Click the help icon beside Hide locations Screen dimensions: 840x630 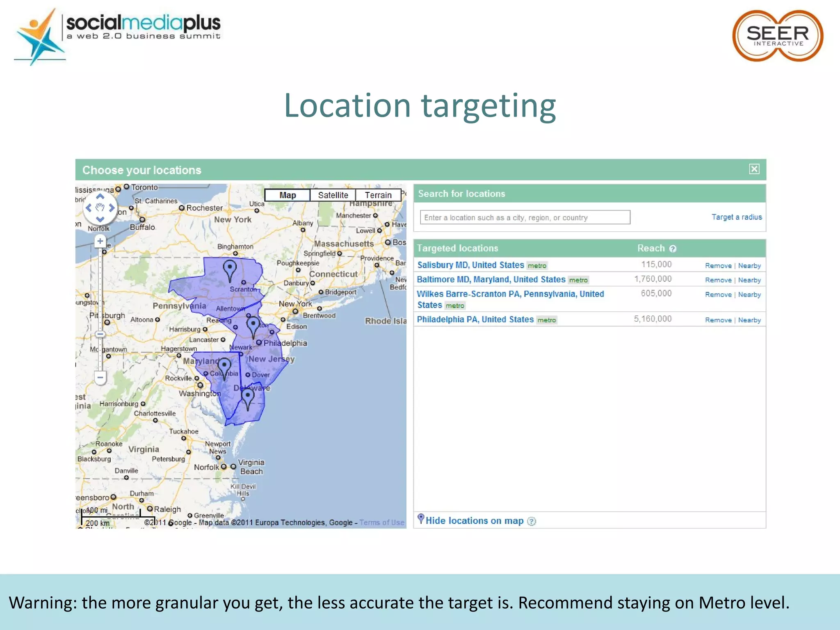[x=532, y=521]
